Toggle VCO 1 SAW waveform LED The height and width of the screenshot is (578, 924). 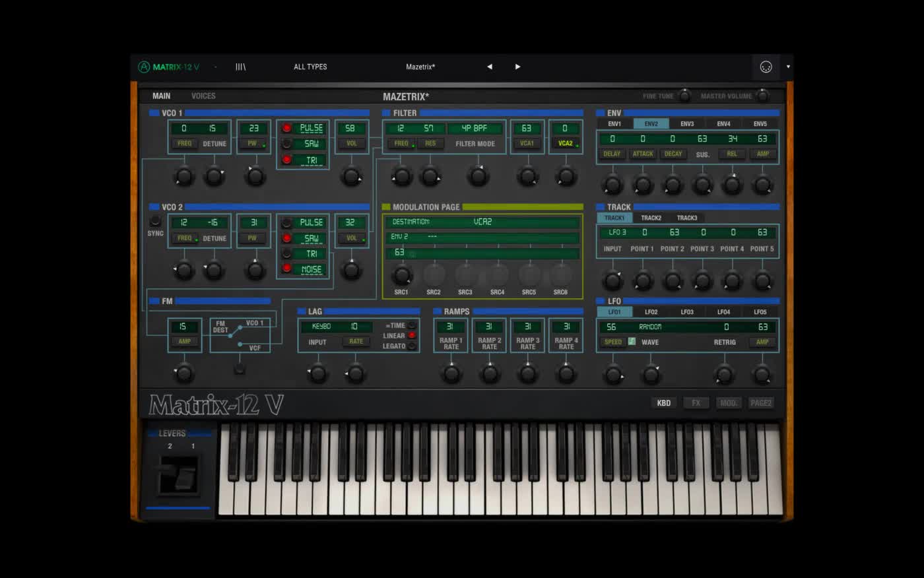click(x=287, y=143)
